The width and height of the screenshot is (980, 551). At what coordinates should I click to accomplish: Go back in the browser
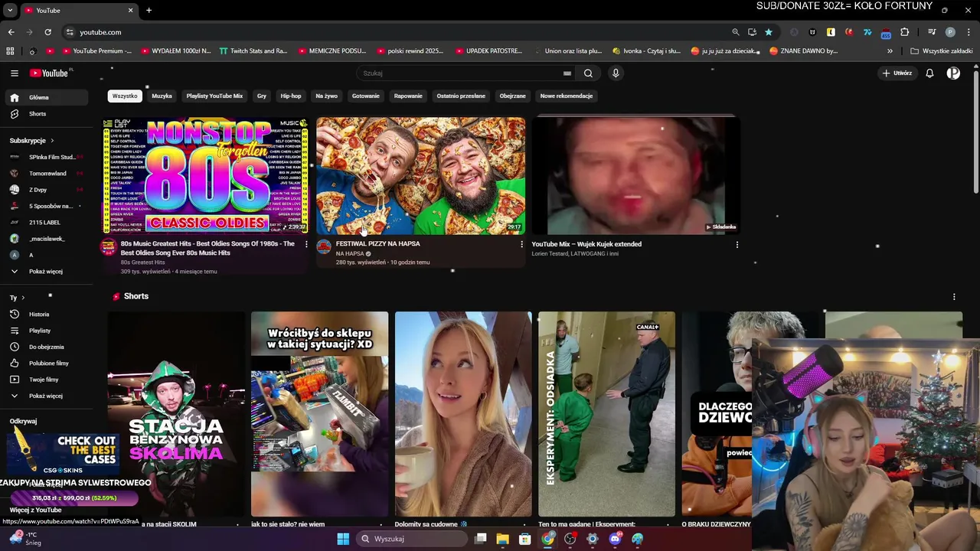pyautogui.click(x=11, y=32)
